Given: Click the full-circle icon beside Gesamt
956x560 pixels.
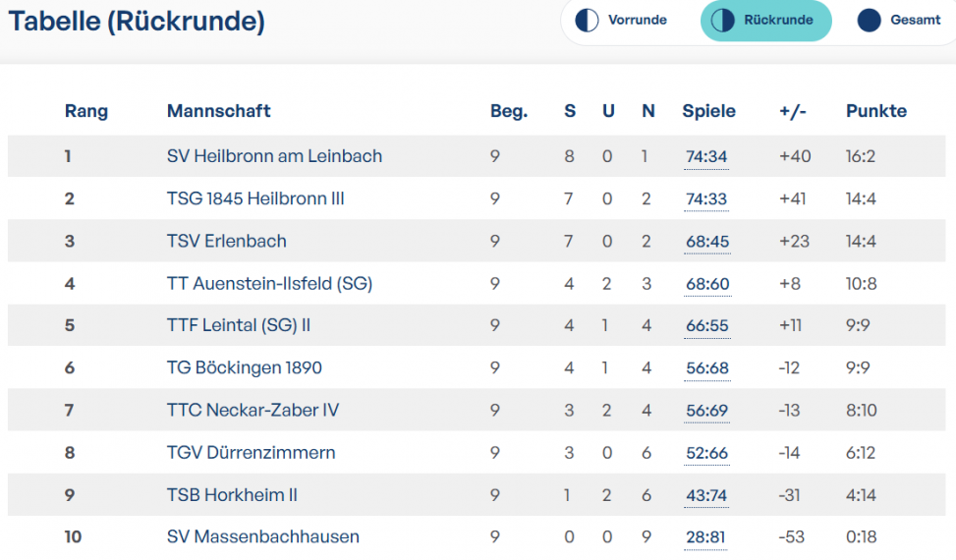Looking at the screenshot, I should click(x=869, y=20).
